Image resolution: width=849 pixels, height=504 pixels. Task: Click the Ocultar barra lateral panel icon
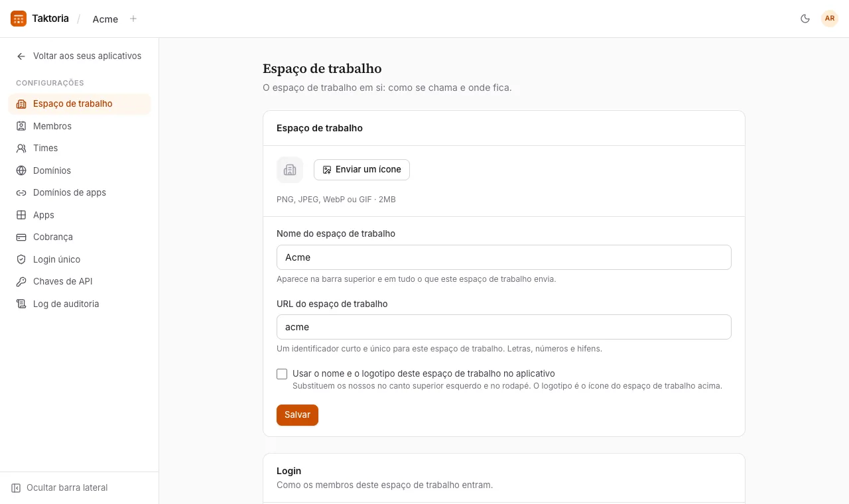tap(16, 488)
